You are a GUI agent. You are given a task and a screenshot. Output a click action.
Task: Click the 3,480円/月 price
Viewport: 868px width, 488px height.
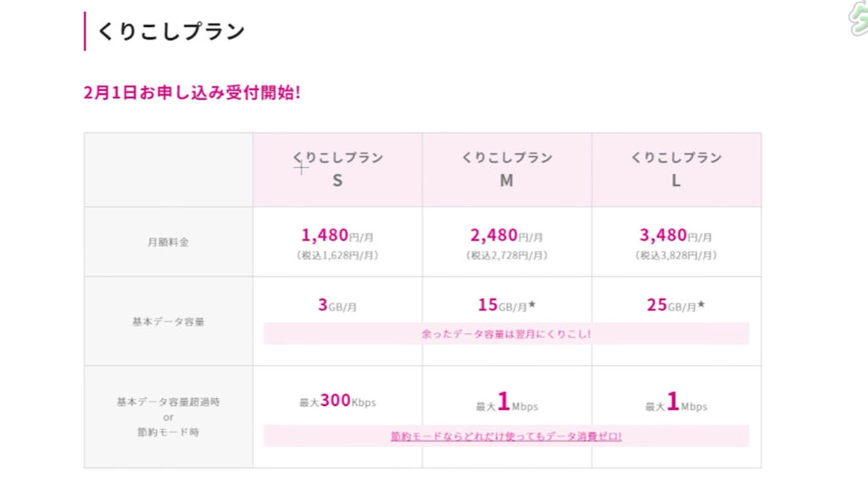pyautogui.click(x=676, y=236)
